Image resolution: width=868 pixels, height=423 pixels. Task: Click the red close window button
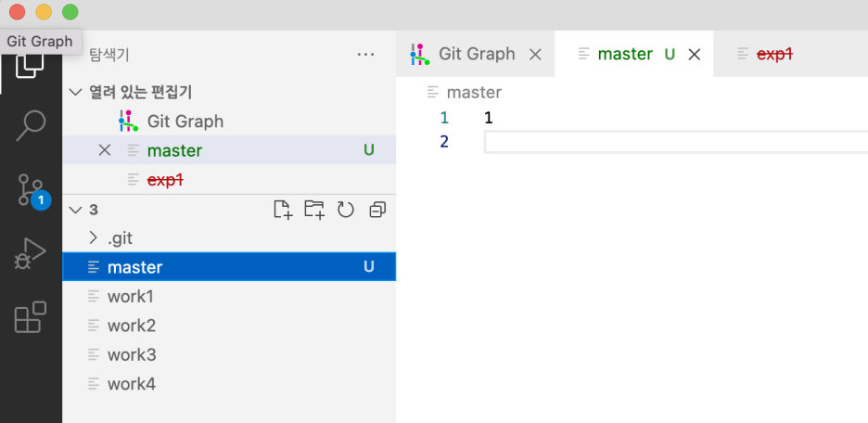coord(18,12)
